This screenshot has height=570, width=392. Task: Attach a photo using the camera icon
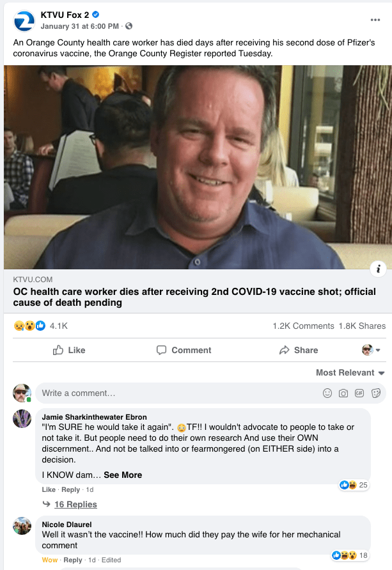(343, 393)
